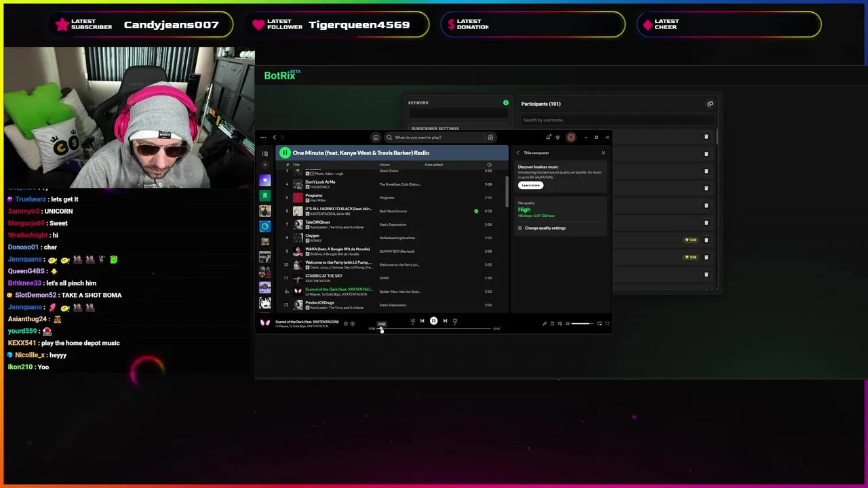This screenshot has height=488, width=868.
Task: Open the green bookmark Your Episodes tile
Action: tap(265, 195)
